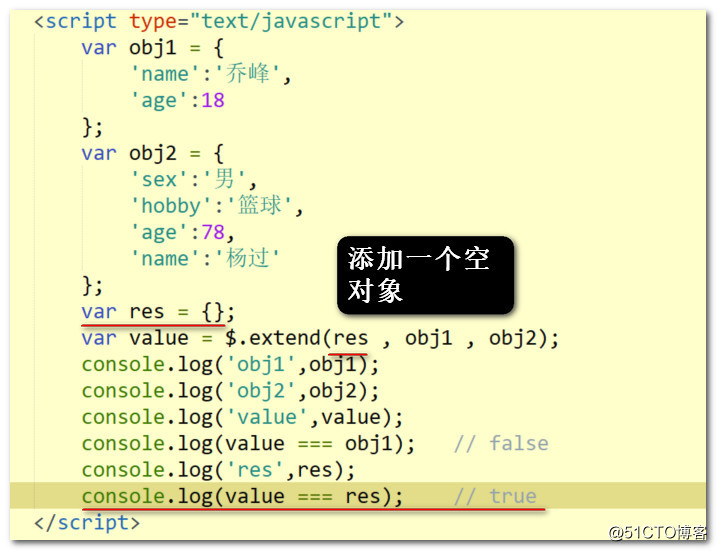Click the 'var obj2 = {' line
Viewport: 717px width, 551px height.
click(x=153, y=153)
